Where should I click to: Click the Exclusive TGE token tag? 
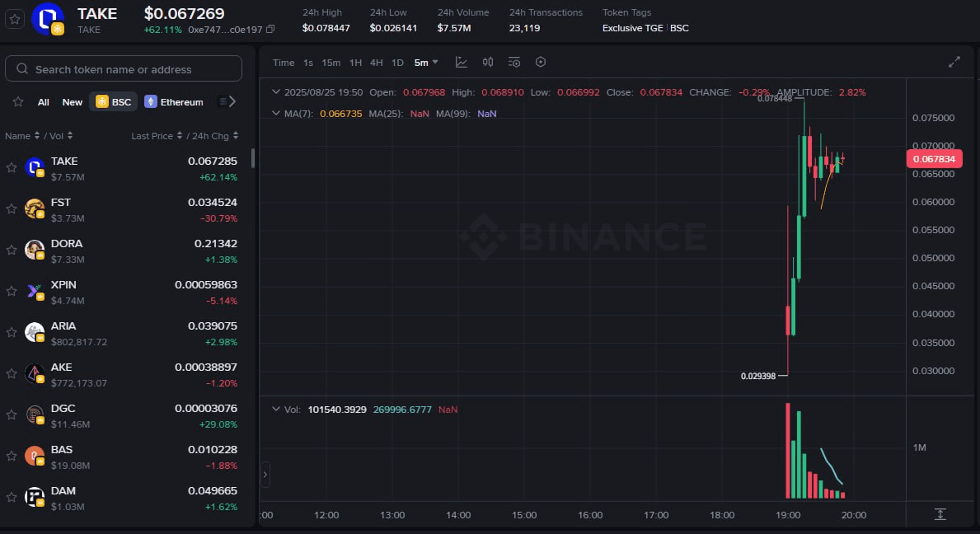[632, 28]
